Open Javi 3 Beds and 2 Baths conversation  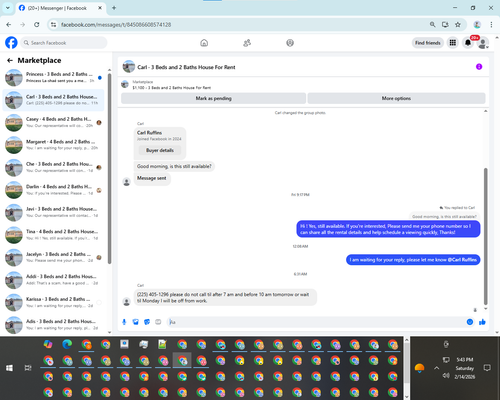(x=53, y=212)
